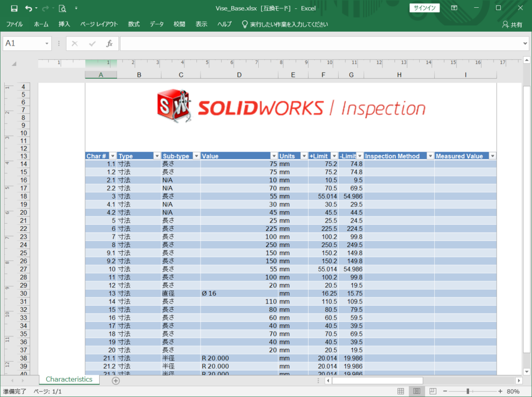The height and width of the screenshot is (397, 532).
Task: Open the ファイル ribbon tab
Action: pyautogui.click(x=14, y=24)
